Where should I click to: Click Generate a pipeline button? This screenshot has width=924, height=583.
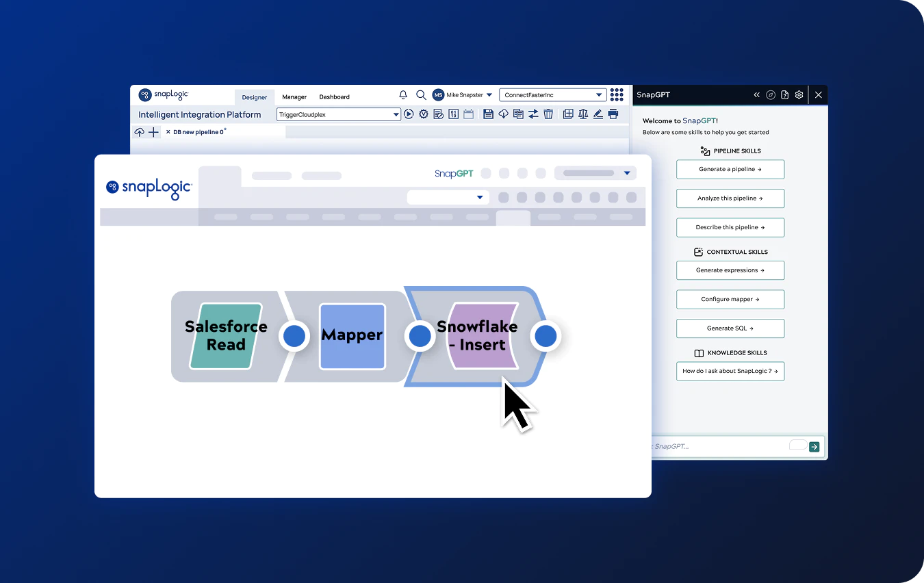tap(730, 169)
